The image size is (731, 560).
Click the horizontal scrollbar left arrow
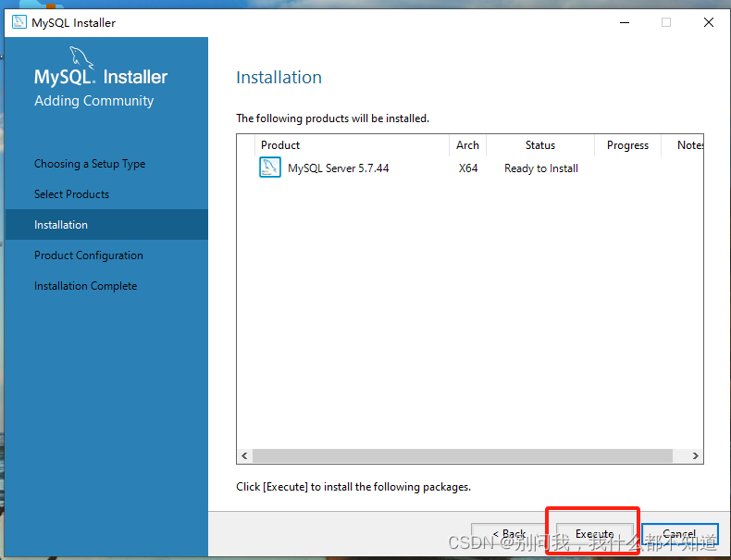pyautogui.click(x=244, y=455)
